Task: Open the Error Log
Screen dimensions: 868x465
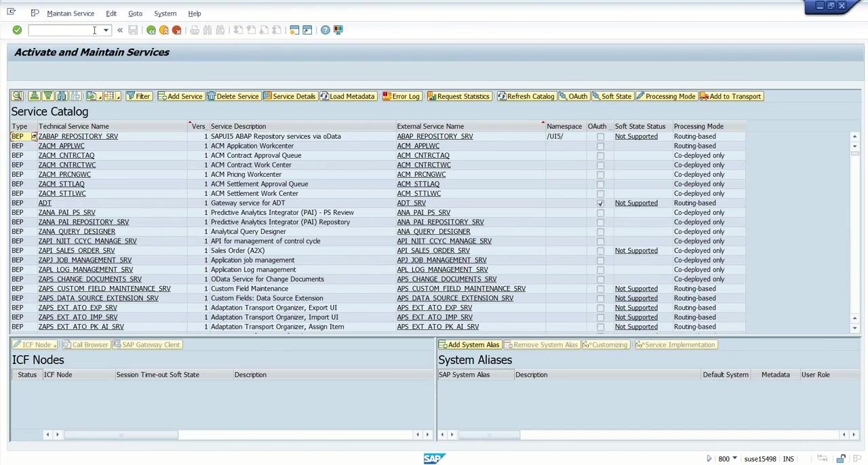Action: coord(401,96)
